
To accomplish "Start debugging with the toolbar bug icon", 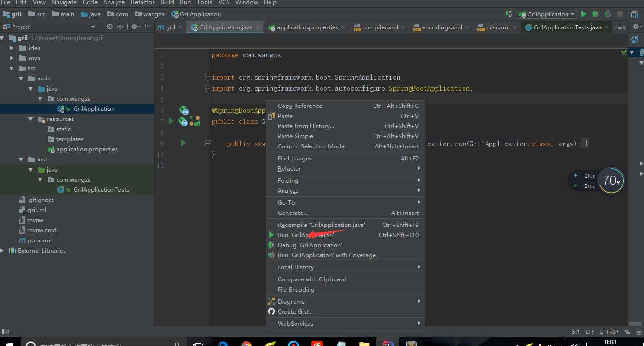I will [x=596, y=14].
